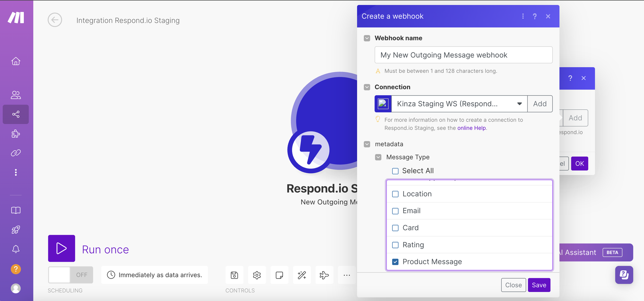Click the explain flow airplane icon
The image size is (644, 301).
[x=324, y=275]
